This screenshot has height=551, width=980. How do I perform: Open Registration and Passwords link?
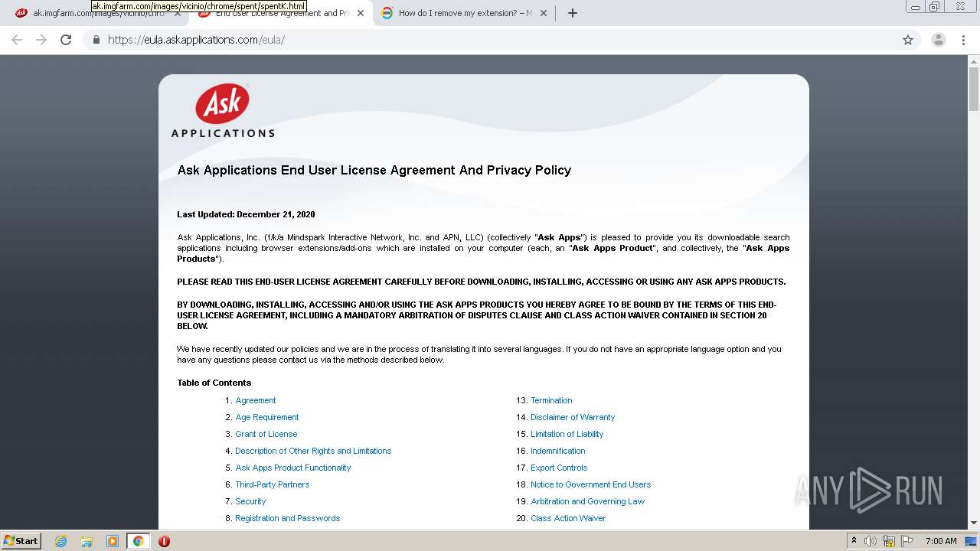click(x=288, y=518)
